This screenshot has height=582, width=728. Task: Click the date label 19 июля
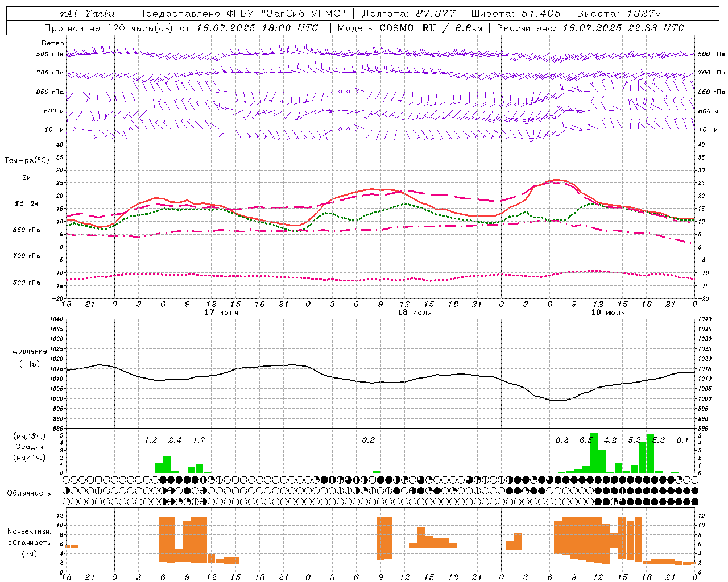608,313
